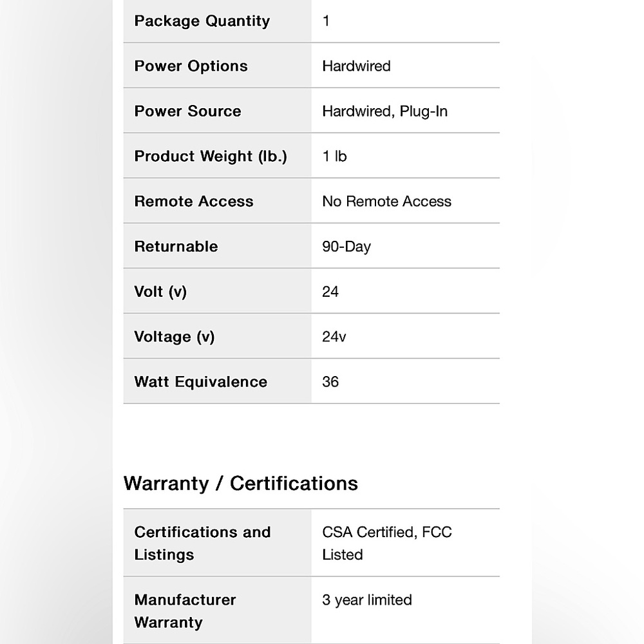Click the 3 year limited warranty value
The height and width of the screenshot is (644, 644).
pos(367,600)
